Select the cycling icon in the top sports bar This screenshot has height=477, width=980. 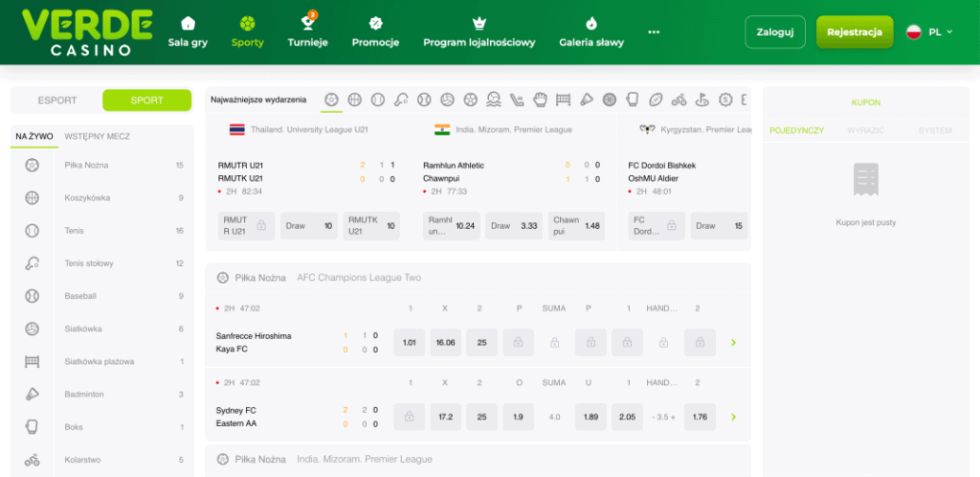coord(679,100)
